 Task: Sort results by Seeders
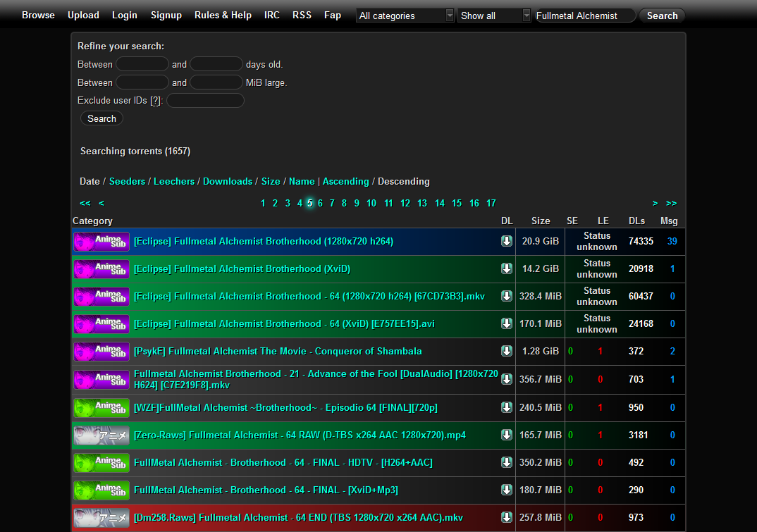[x=127, y=182]
